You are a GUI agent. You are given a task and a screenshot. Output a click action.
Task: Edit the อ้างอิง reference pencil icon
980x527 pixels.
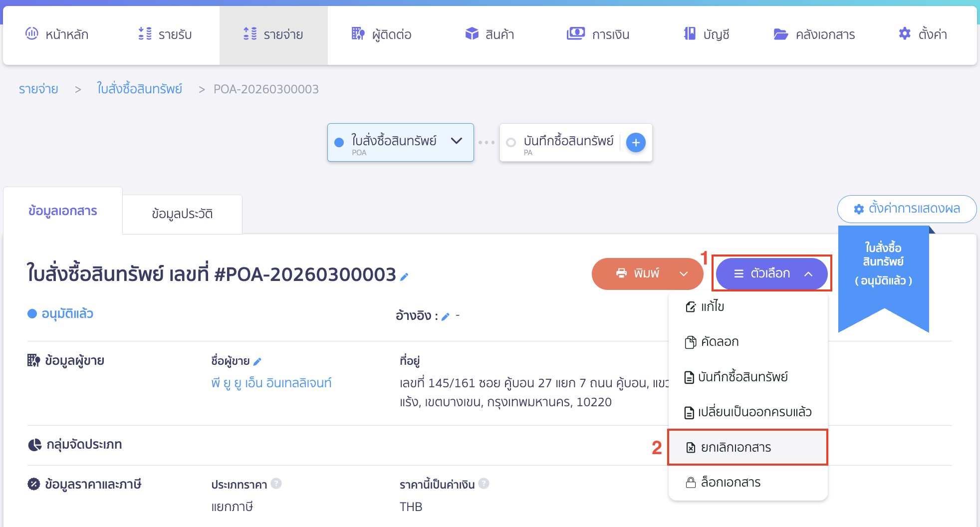pos(446,316)
